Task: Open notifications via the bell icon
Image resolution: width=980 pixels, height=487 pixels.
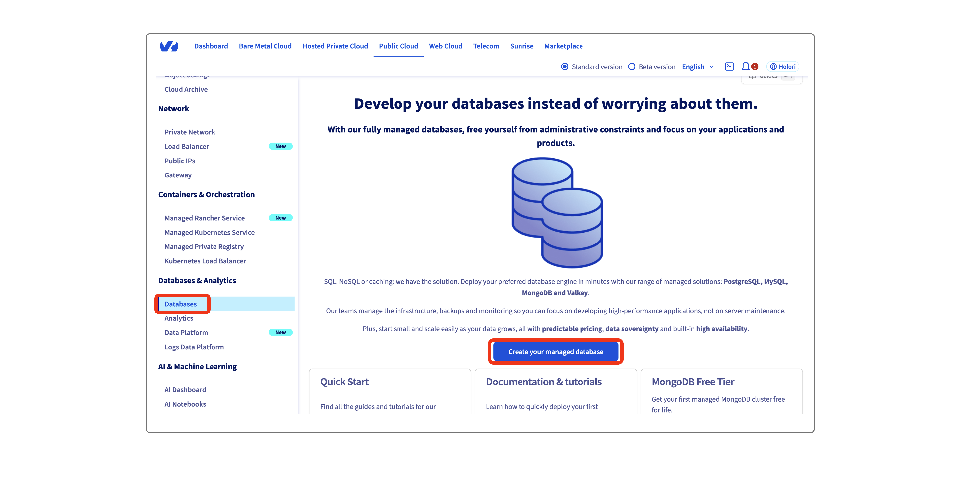Action: pyautogui.click(x=745, y=66)
